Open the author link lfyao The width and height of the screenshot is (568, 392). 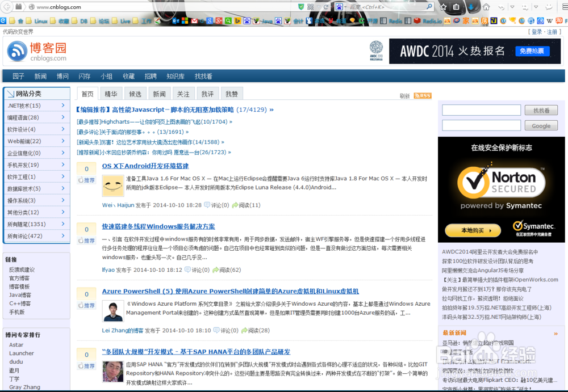[x=108, y=269]
